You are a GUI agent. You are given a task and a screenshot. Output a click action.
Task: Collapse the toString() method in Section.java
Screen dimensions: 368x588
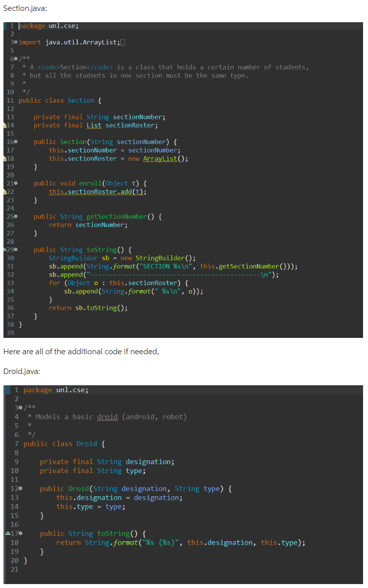click(16, 250)
